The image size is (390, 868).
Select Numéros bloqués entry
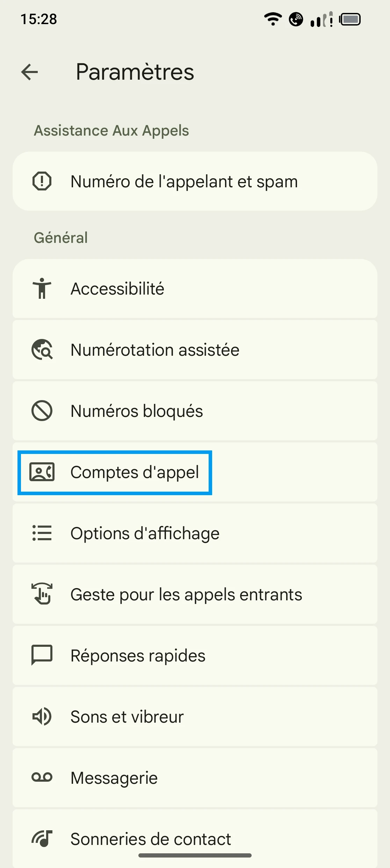coord(137,411)
